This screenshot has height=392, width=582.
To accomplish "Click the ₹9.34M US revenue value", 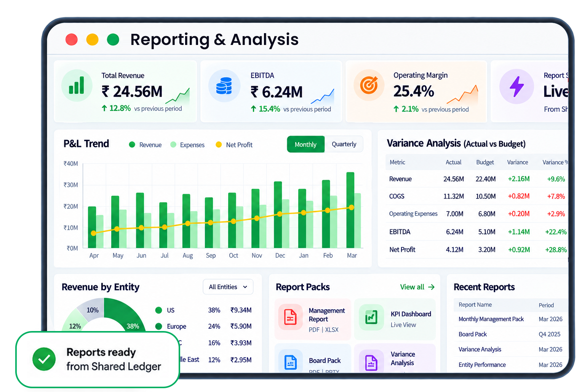I will 241,310.
